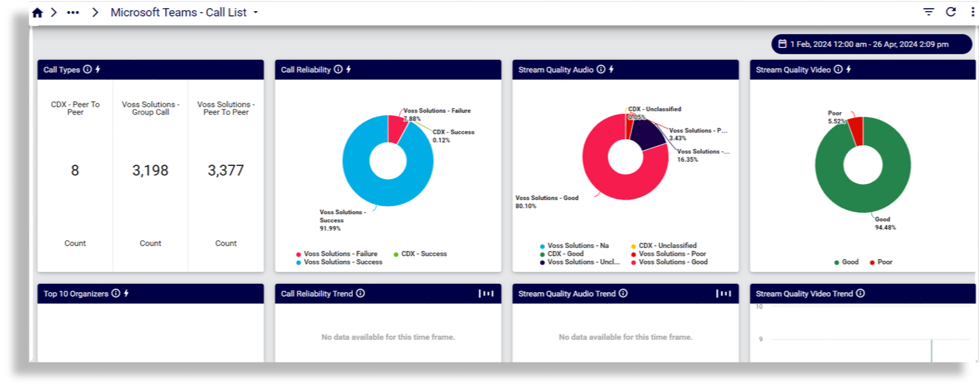Show info for Call Reliability widget
Image resolution: width=980 pixels, height=388 pixels.
(x=338, y=69)
